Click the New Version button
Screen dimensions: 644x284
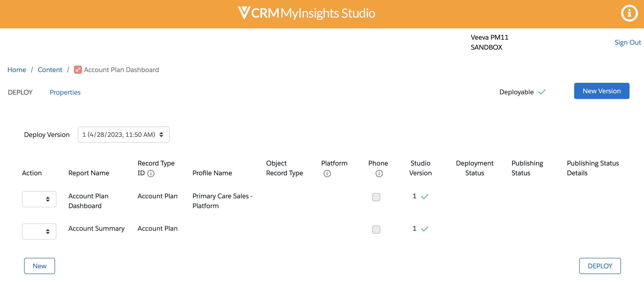(x=602, y=91)
